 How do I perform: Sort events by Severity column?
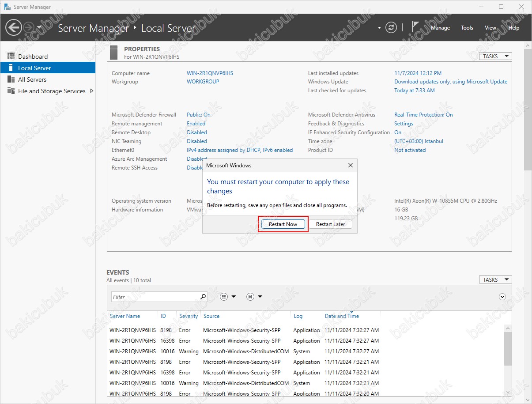coord(189,316)
